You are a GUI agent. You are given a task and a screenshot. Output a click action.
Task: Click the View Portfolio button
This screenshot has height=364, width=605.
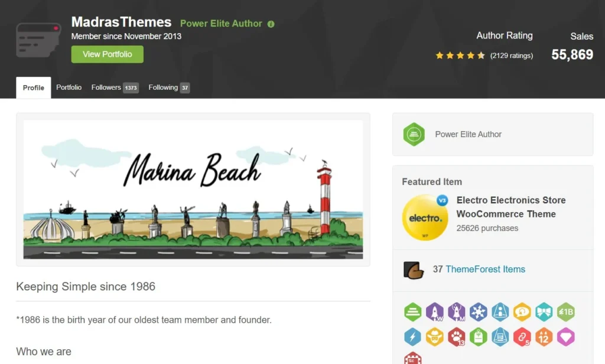tap(108, 54)
